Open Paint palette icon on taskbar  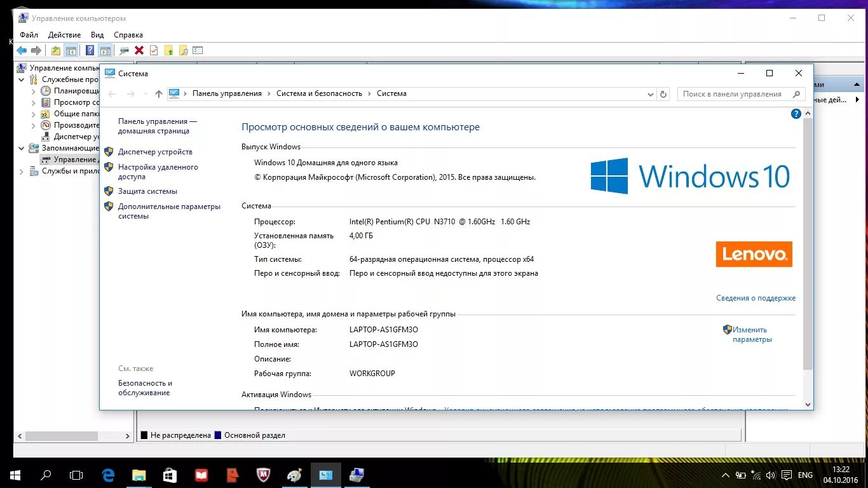click(295, 475)
